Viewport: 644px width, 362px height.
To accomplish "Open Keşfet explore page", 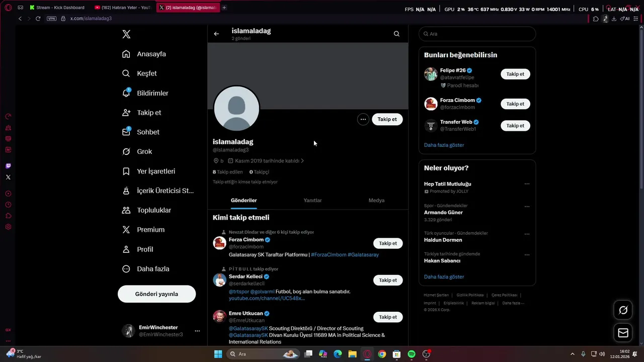I will coord(139,73).
